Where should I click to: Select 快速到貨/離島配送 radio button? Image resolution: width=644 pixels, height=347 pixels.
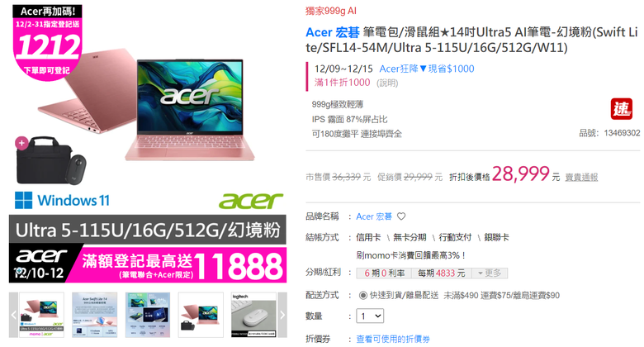pyautogui.click(x=362, y=295)
